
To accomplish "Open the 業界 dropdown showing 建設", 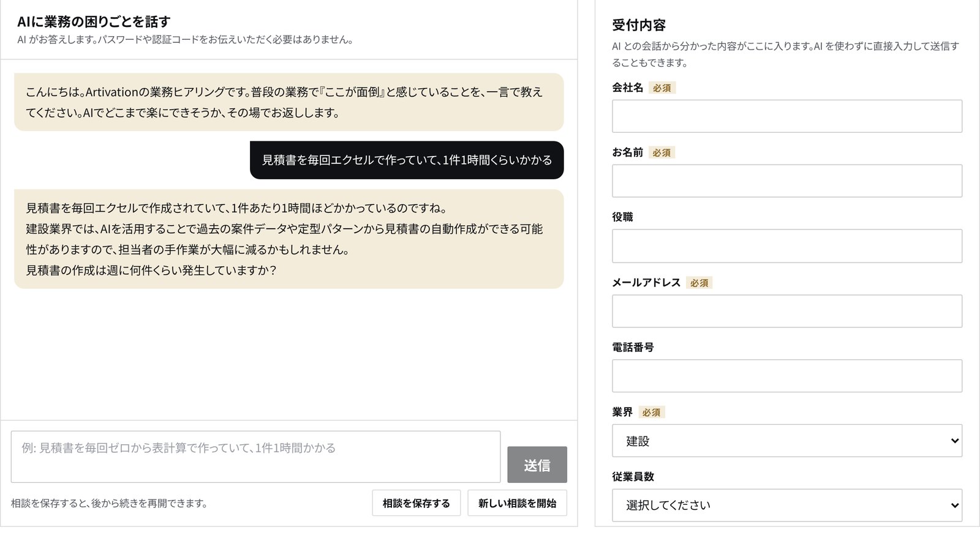I will click(787, 441).
